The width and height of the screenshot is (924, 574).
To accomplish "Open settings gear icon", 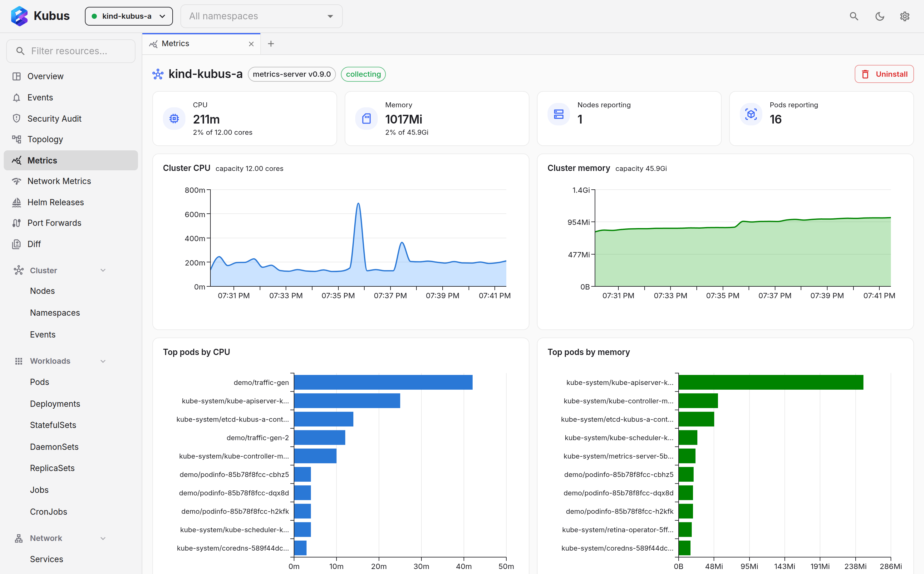I will [x=905, y=16].
